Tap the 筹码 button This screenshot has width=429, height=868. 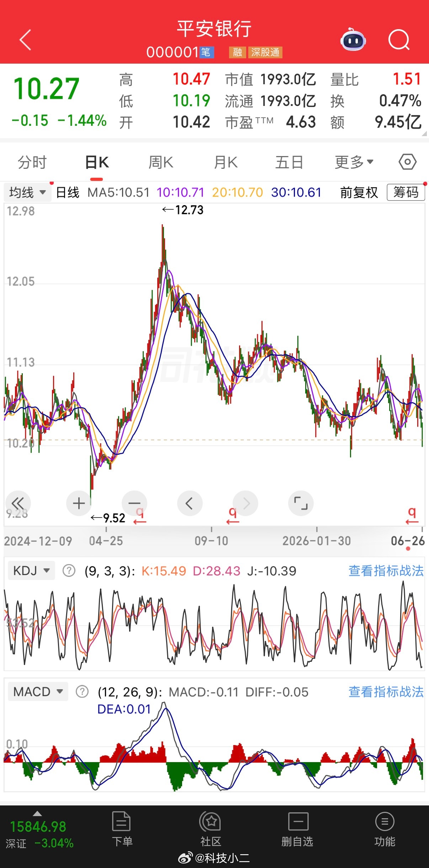click(x=406, y=192)
